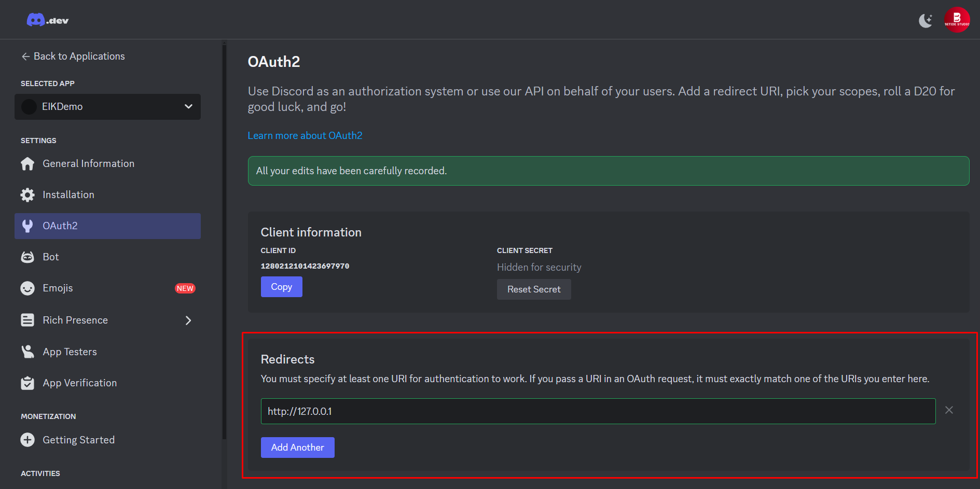This screenshot has width=980, height=489.
Task: Open Getting Started under Monetization
Action: click(x=78, y=440)
